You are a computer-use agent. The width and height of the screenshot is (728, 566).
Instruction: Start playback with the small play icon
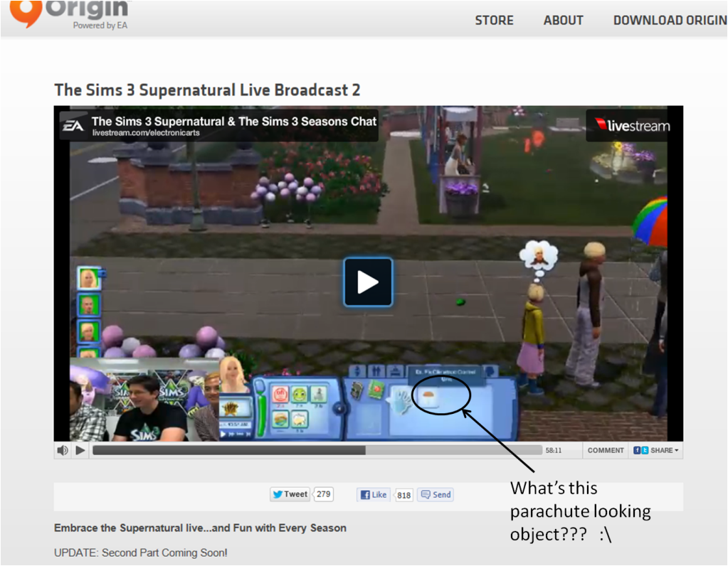(x=80, y=450)
